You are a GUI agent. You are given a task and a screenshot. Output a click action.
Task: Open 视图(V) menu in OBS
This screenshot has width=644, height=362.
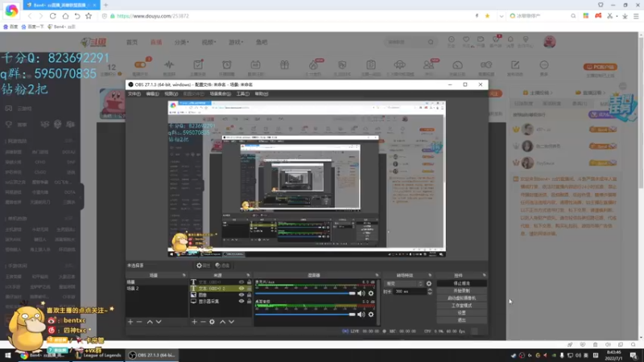pos(171,94)
